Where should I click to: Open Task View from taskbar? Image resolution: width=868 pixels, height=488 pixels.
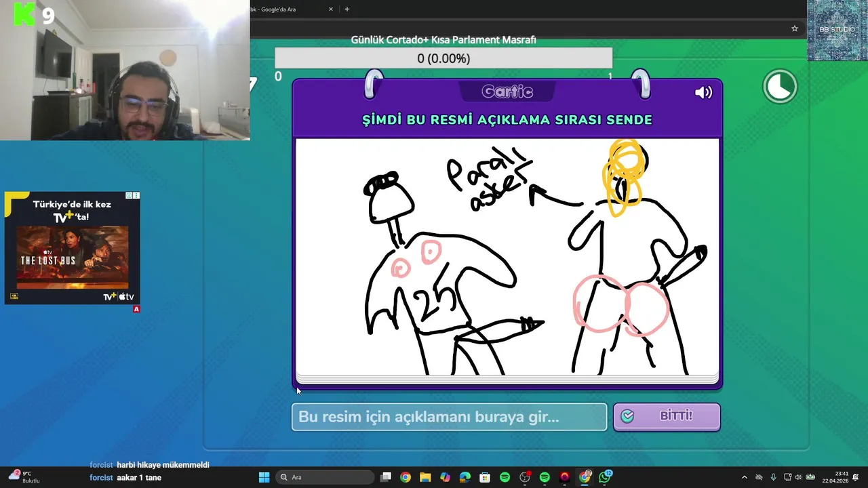[386, 477]
